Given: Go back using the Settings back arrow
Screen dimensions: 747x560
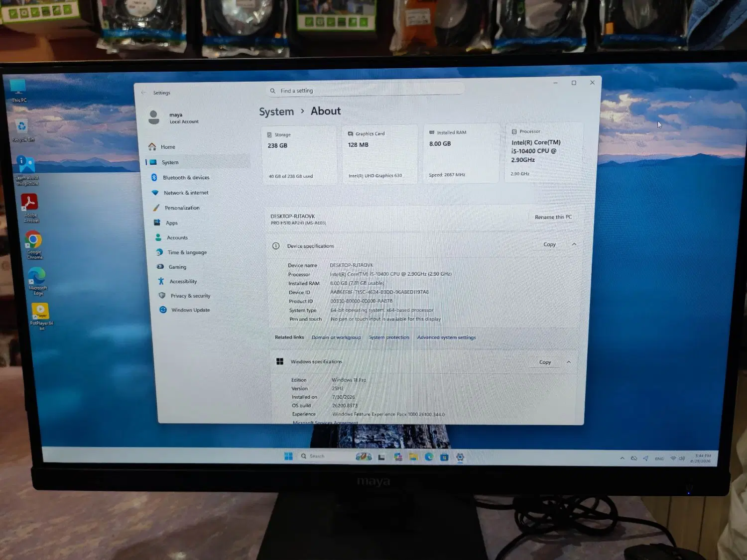Looking at the screenshot, I should click(x=143, y=93).
